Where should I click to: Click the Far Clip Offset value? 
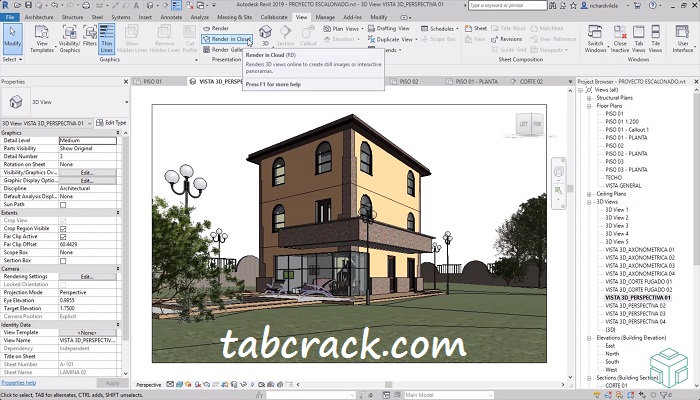pos(88,245)
